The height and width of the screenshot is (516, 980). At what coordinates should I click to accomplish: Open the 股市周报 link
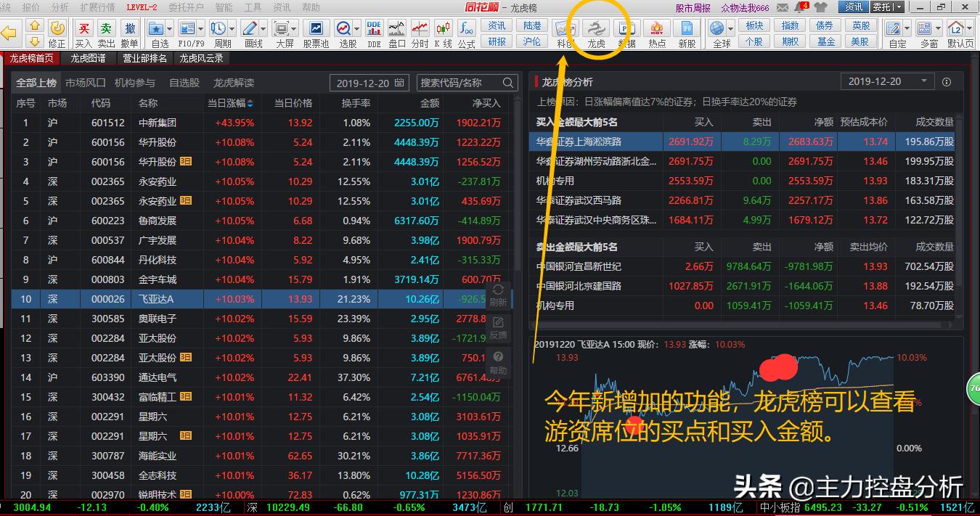[x=693, y=8]
